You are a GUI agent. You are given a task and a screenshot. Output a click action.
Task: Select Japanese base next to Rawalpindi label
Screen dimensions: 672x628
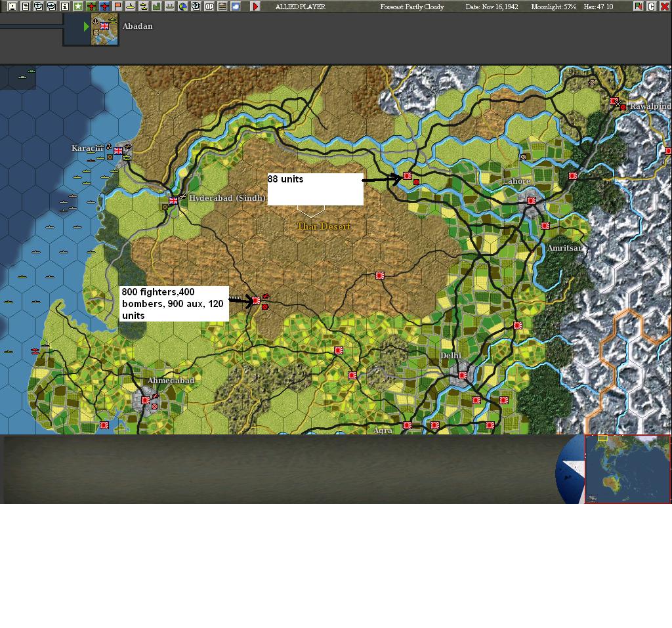coord(614,101)
